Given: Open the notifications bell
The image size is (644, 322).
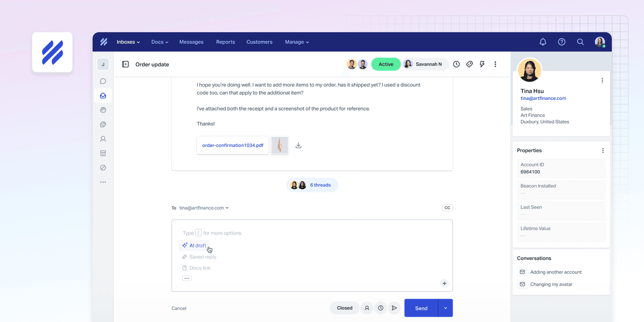Looking at the screenshot, I should pyautogui.click(x=543, y=42).
